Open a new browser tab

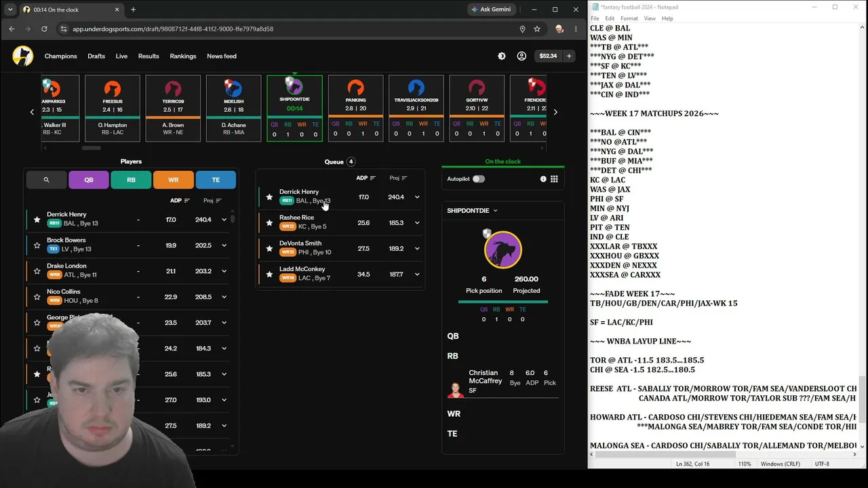(x=133, y=9)
